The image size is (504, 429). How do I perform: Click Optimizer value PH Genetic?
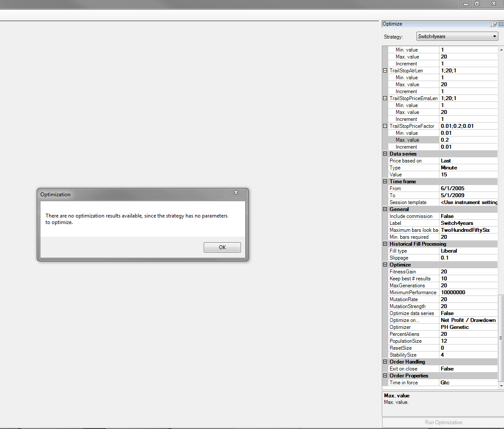pyautogui.click(x=468, y=327)
